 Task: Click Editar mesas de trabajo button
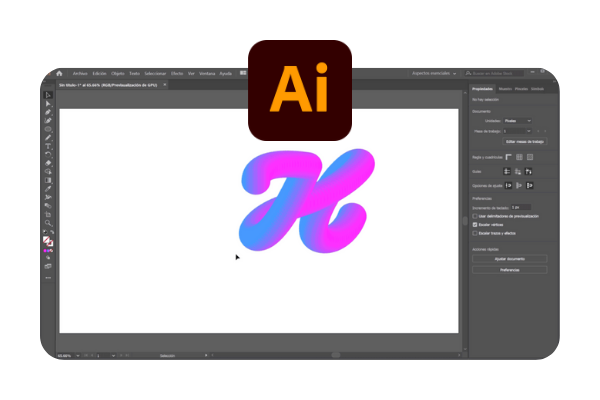[x=525, y=142]
